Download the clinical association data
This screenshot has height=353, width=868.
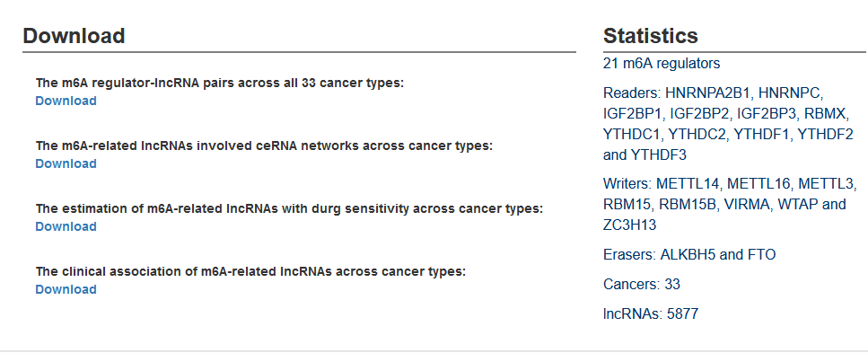coord(66,289)
